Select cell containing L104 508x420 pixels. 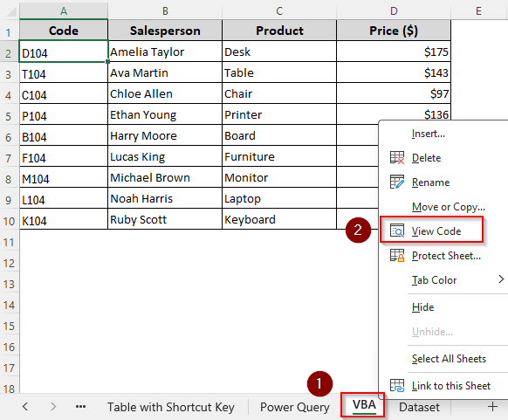click(x=64, y=199)
